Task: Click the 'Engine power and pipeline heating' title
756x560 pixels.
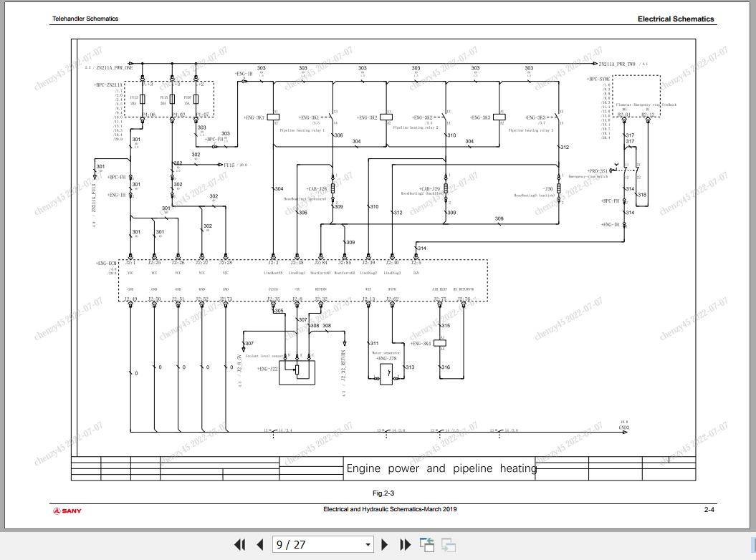Action: coord(441,468)
